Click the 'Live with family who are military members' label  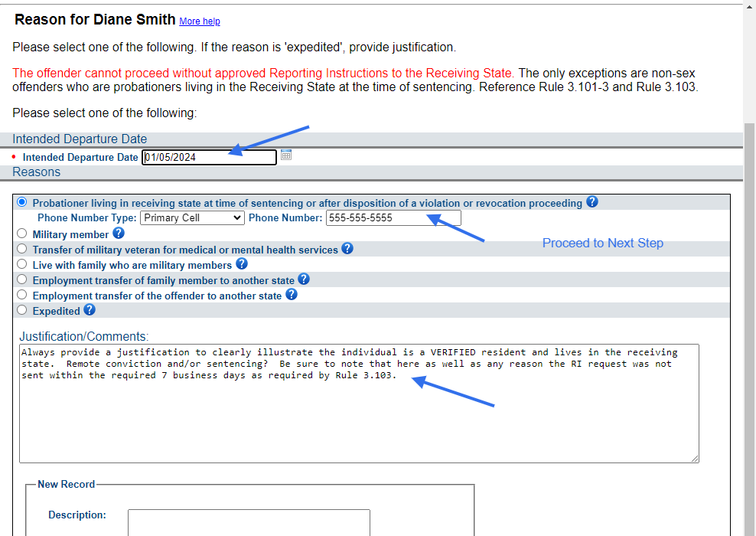132,266
